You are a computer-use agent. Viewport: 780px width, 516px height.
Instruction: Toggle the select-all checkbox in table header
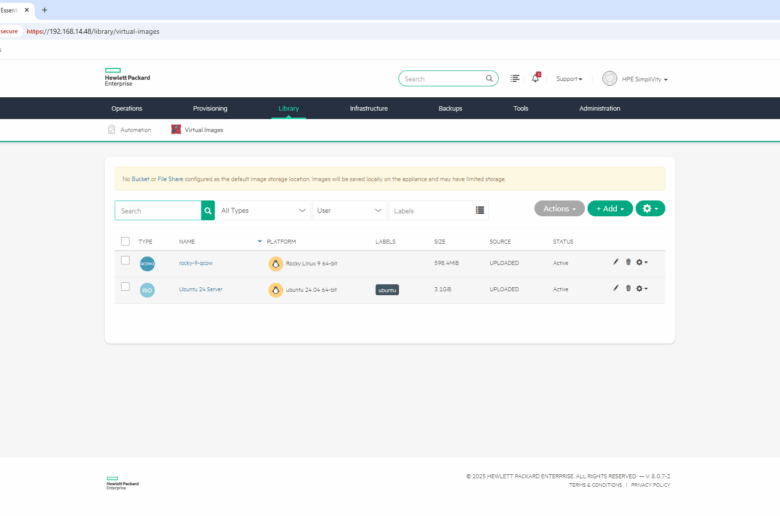pyautogui.click(x=125, y=241)
